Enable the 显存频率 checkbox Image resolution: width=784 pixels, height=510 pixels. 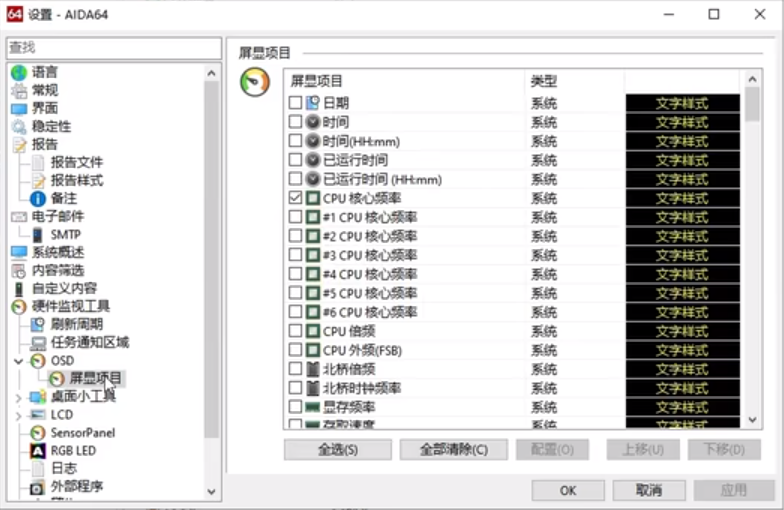[x=296, y=407]
